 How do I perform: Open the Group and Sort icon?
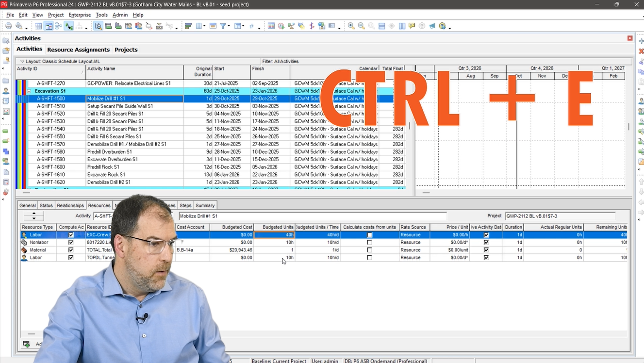click(238, 26)
